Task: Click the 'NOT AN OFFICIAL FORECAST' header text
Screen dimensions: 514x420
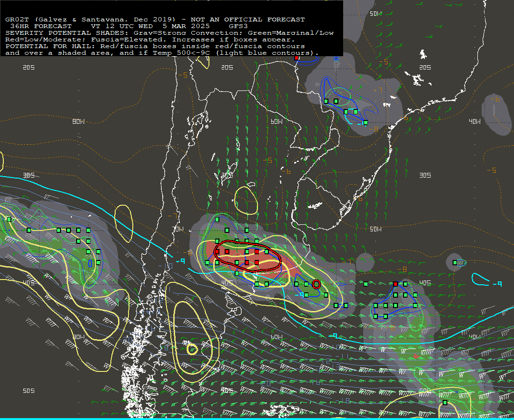Action: tap(247, 20)
